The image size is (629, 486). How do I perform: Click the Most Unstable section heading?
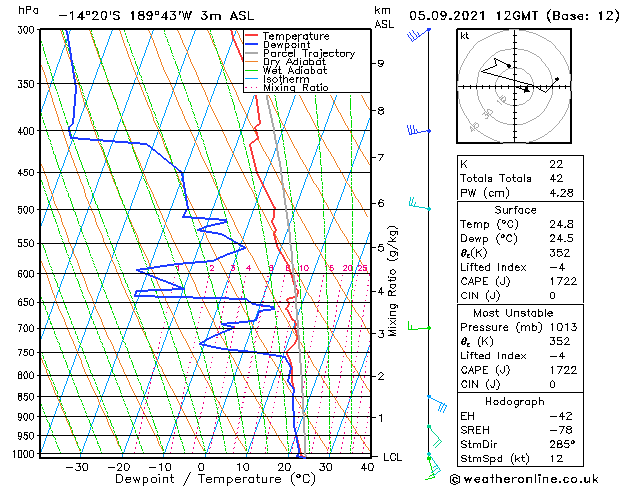click(513, 313)
